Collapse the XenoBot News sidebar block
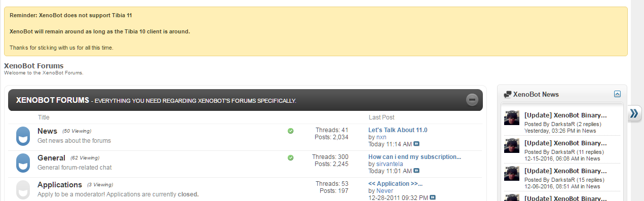This screenshot has height=201, width=644. [x=617, y=94]
